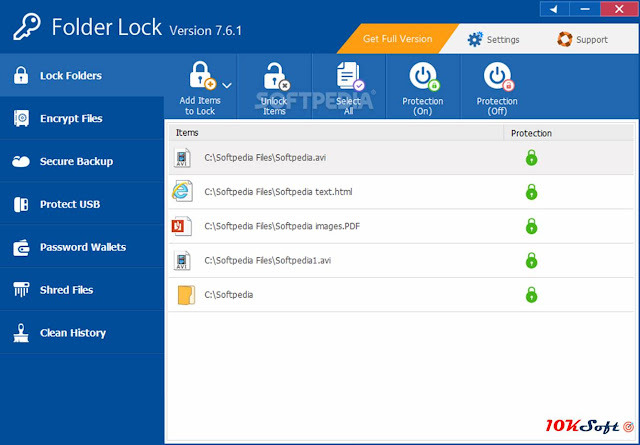640x445 pixels.
Task: Close the Folder Lock window
Action: coord(619,9)
